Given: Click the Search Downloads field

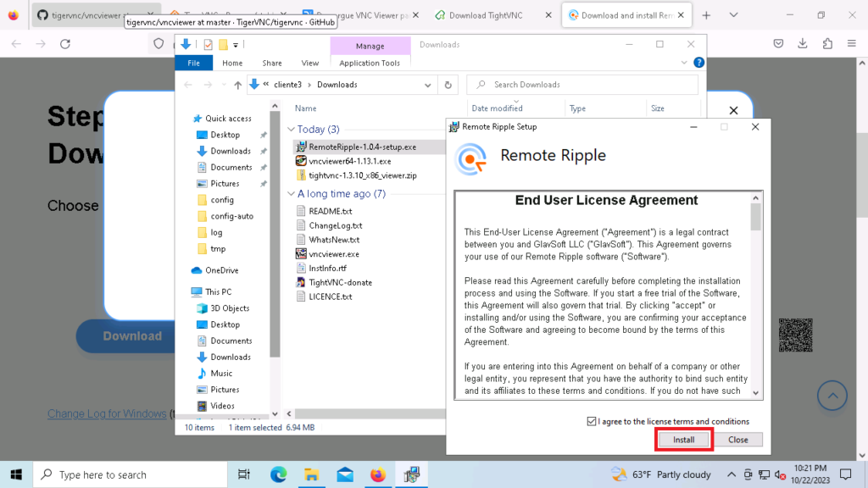Looking at the screenshot, I should [x=582, y=85].
